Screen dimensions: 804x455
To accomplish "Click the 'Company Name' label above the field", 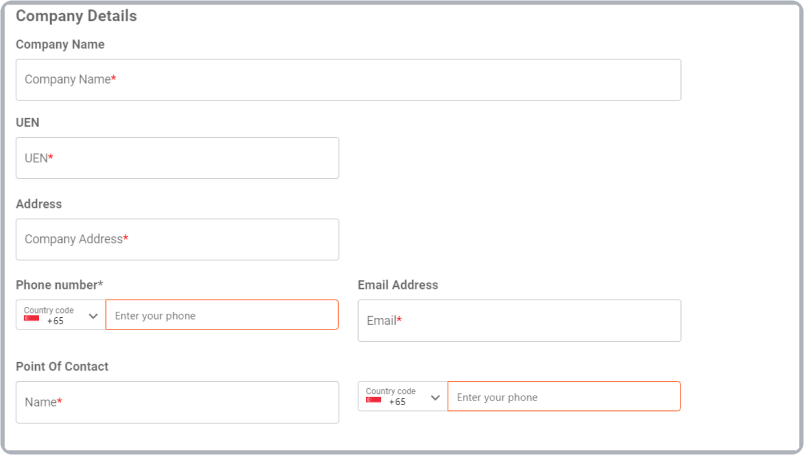I will click(60, 45).
